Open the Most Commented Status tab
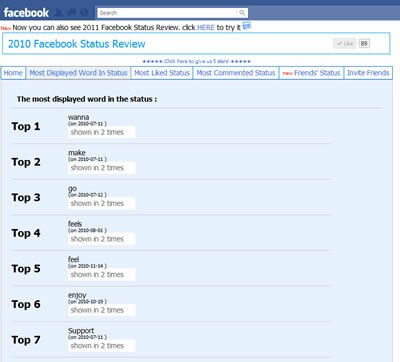The height and width of the screenshot is (362, 400). 236,73
